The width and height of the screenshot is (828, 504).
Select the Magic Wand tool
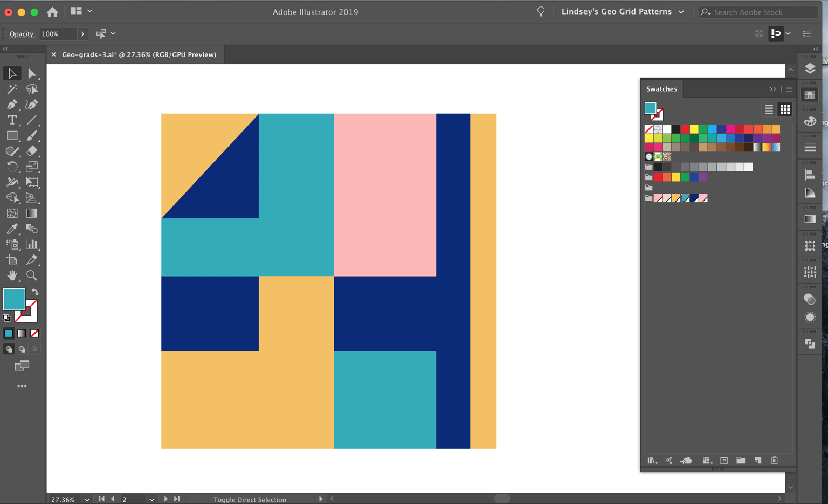click(x=12, y=89)
